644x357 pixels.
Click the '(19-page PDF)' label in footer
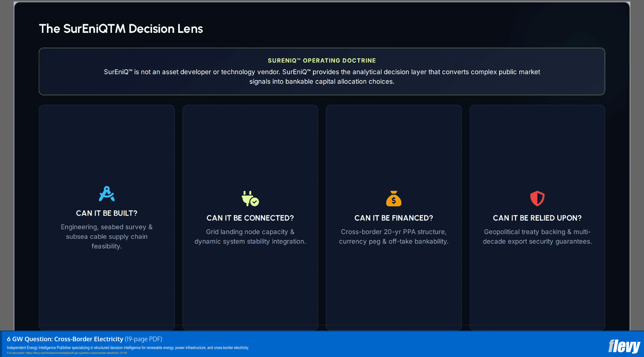[144, 339]
